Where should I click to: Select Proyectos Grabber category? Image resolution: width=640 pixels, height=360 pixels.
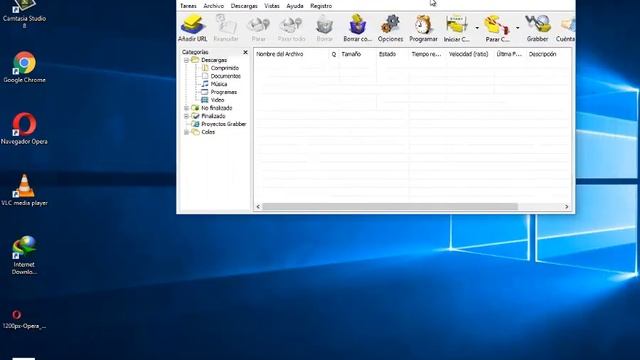224,124
